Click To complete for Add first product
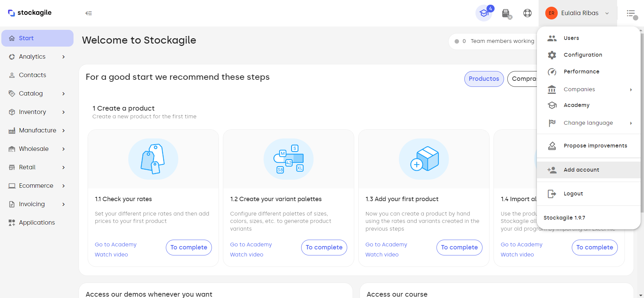644x298 pixels. [459, 247]
